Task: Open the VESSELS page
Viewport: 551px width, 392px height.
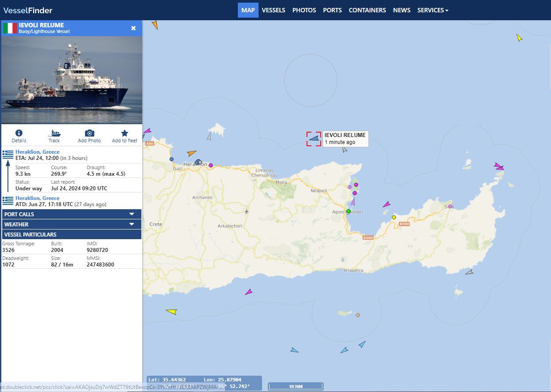Action: coord(274,10)
